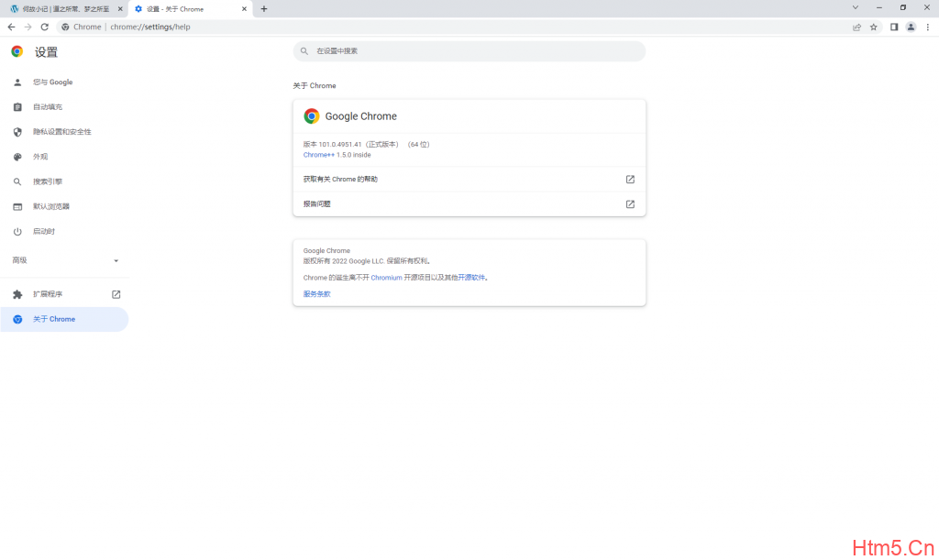Click the 关于 Chrome section heading
Image resolution: width=939 pixels, height=560 pixels.
[315, 85]
